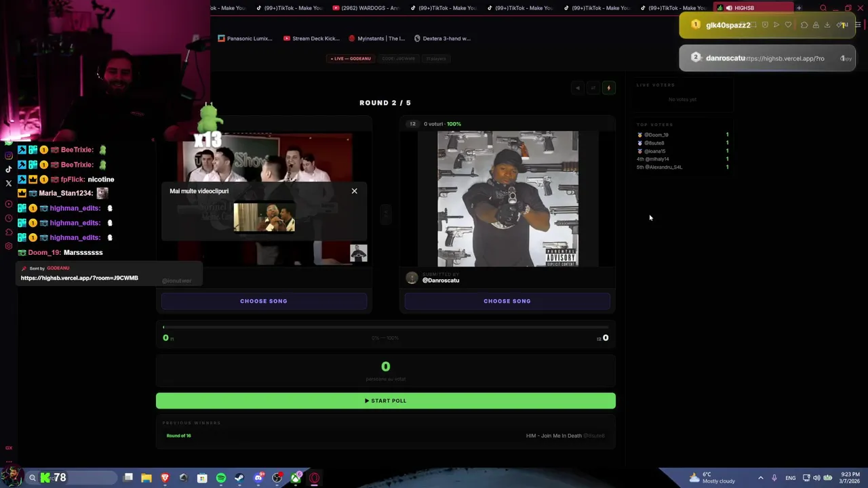Open Instagram in the browser sidebar
Viewport: 868px width, 488px height.
click(x=9, y=155)
